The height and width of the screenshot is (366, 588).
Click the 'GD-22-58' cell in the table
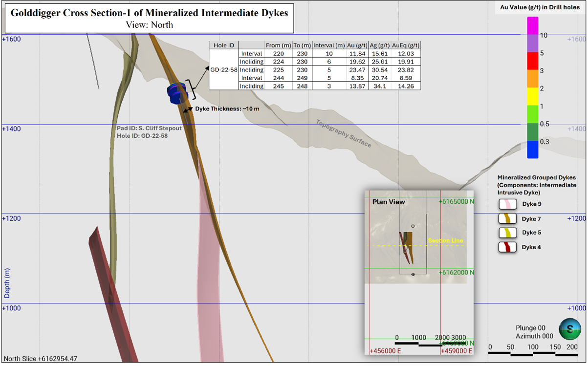pyautogui.click(x=224, y=69)
